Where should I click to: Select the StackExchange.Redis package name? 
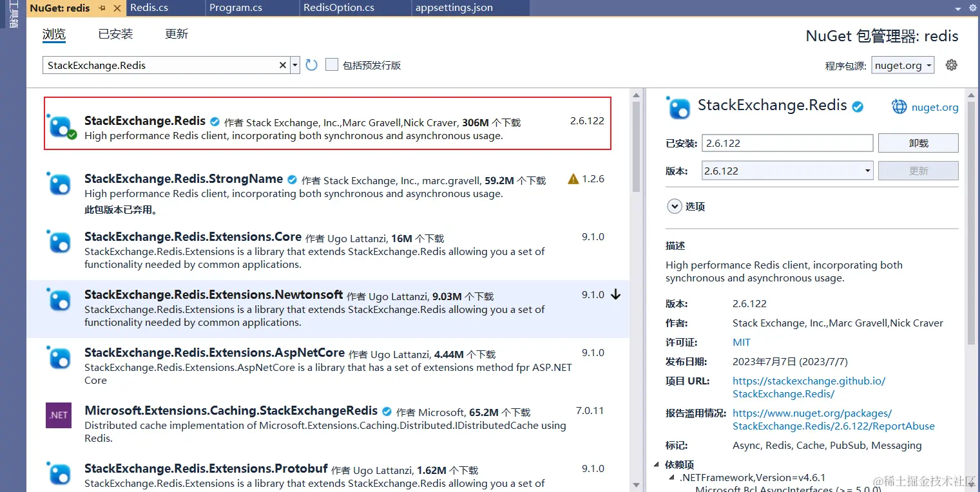(145, 121)
